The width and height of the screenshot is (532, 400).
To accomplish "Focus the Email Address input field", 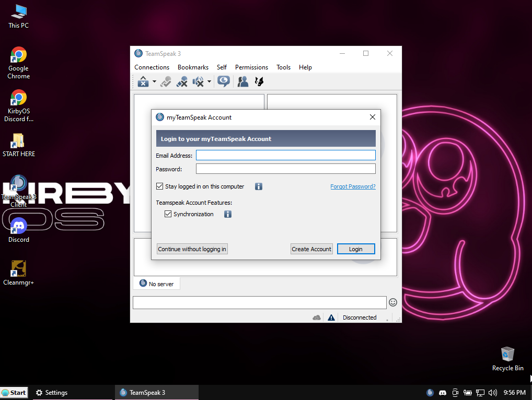I will click(286, 155).
